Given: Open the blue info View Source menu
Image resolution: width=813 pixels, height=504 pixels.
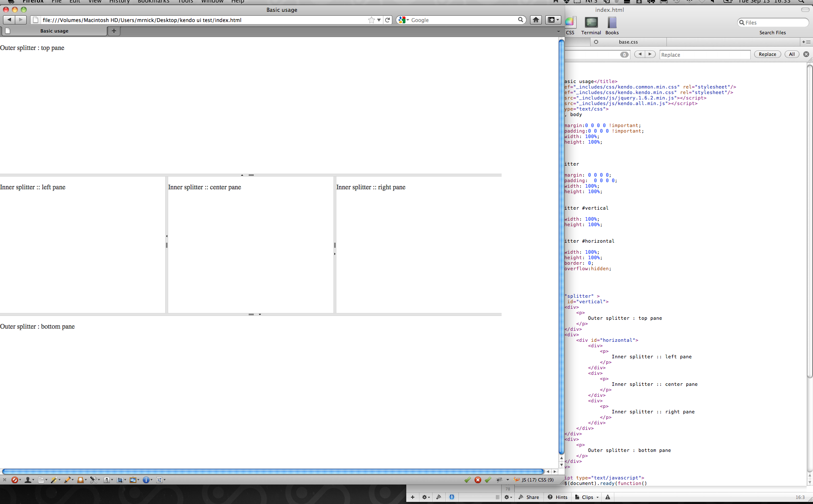Looking at the screenshot, I should coord(147,480).
